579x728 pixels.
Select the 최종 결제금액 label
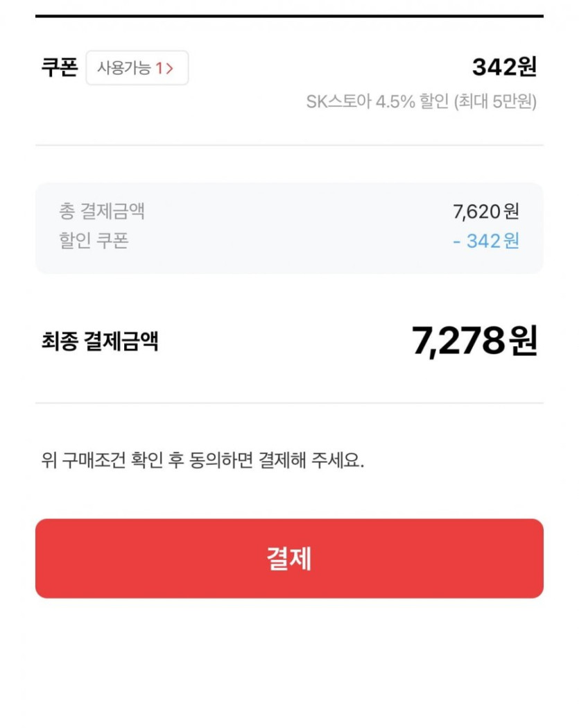[100, 341]
